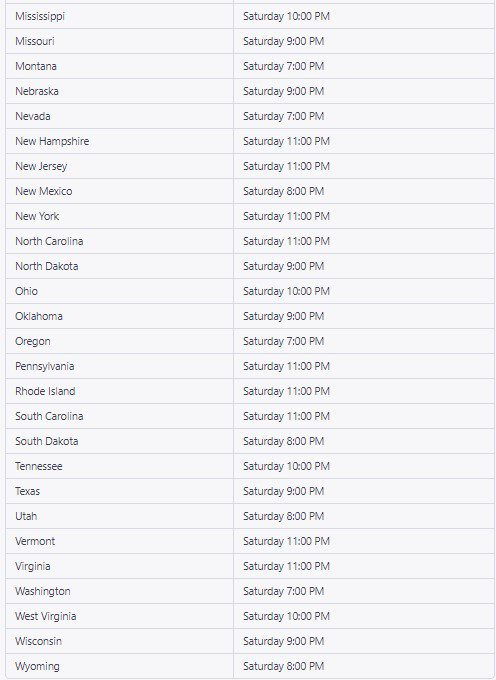
Task: Select New Jersey's Saturday 11:00 PM time
Action: (286, 167)
